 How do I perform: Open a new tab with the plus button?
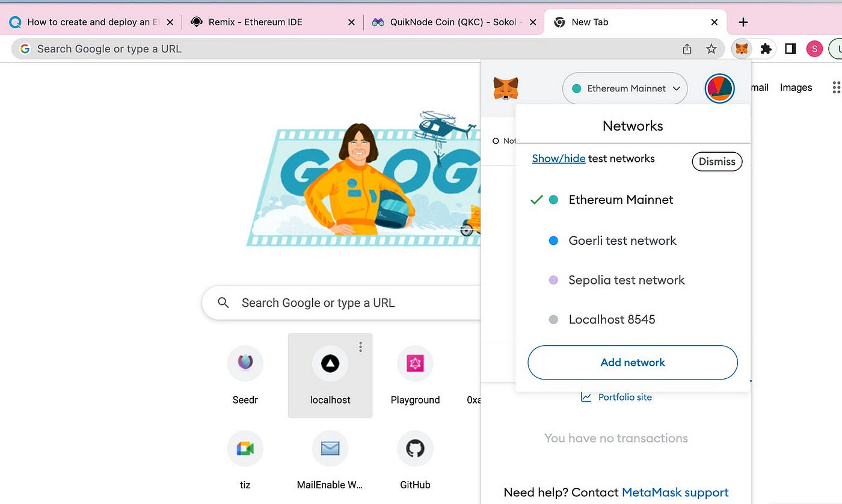pyautogui.click(x=743, y=22)
